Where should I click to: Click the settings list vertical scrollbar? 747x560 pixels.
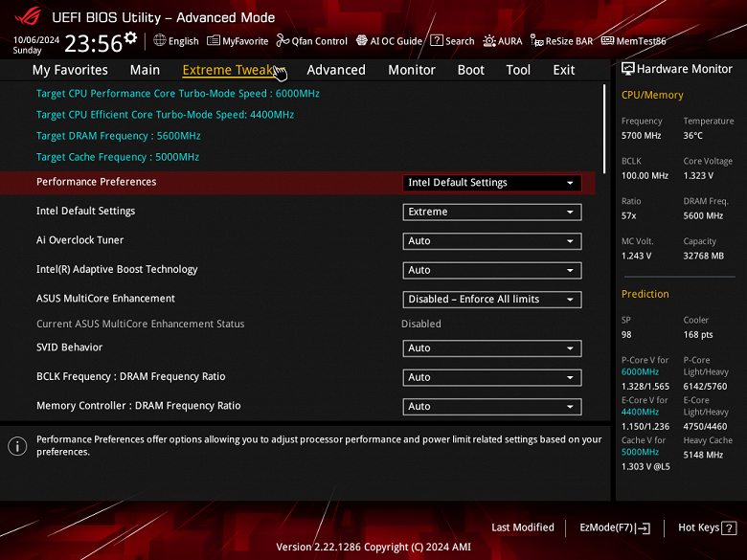coord(604,129)
